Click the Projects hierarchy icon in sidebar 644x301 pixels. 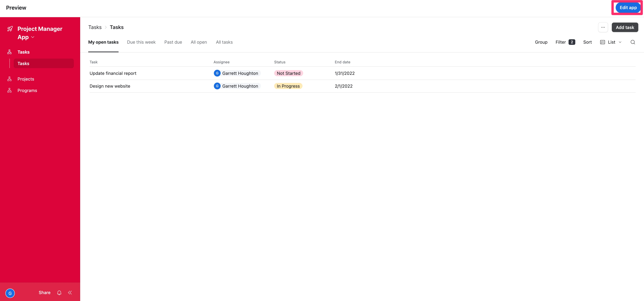pyautogui.click(x=9, y=79)
